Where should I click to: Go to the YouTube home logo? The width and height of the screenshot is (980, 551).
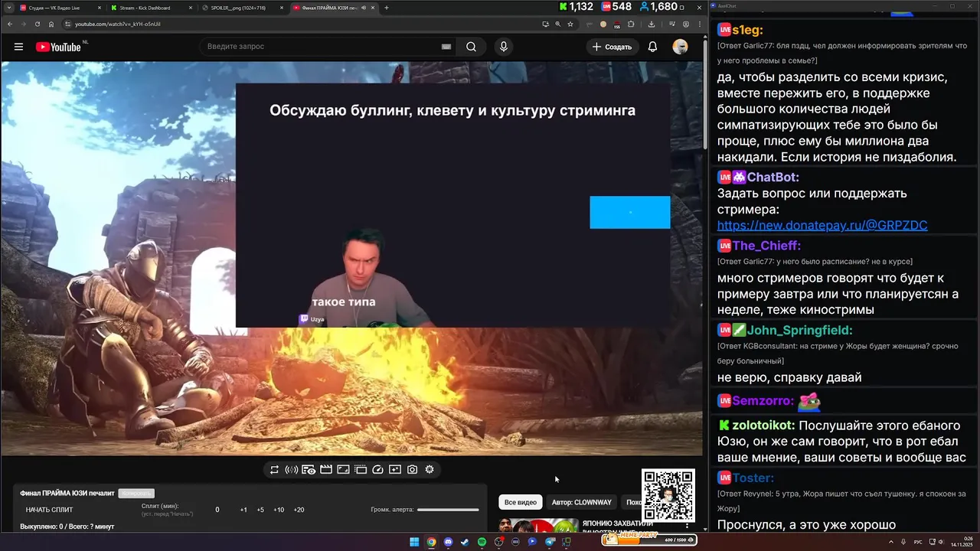point(58,47)
